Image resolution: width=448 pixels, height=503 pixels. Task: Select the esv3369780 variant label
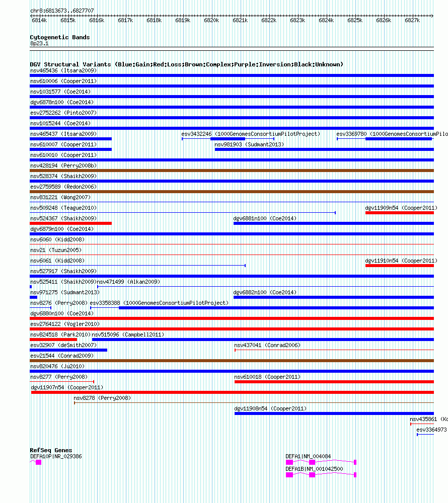pyautogui.click(x=392, y=134)
